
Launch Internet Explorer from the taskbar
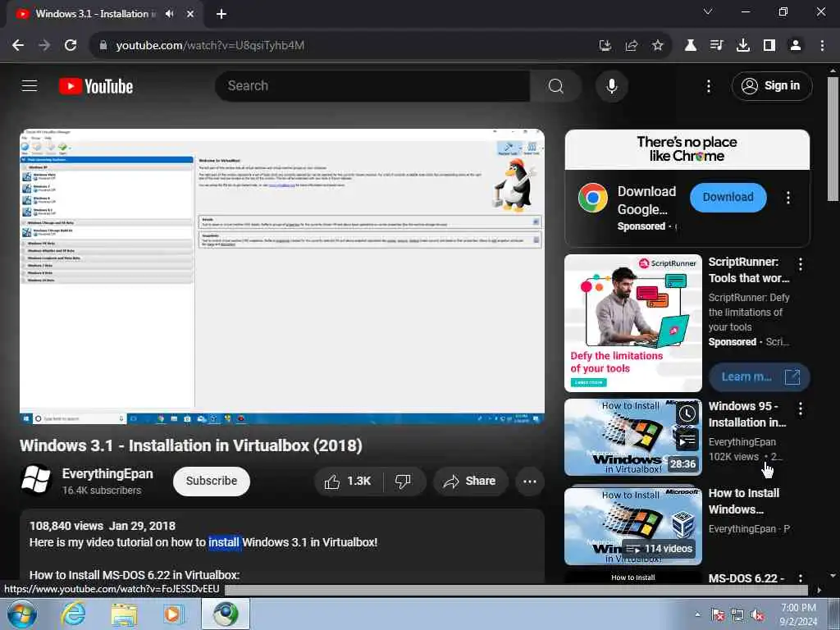click(73, 614)
